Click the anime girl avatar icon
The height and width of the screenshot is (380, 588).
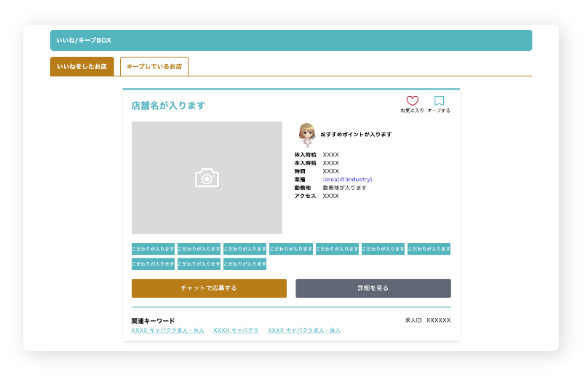click(x=306, y=134)
